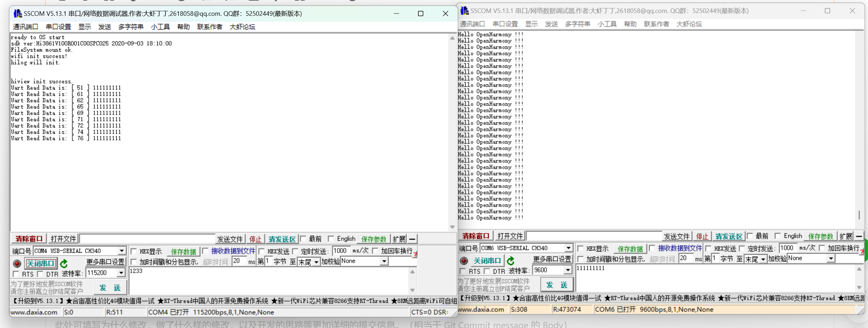Open 大虾论坛 menu in right window
This screenshot has width=868, height=328.
click(x=689, y=24)
